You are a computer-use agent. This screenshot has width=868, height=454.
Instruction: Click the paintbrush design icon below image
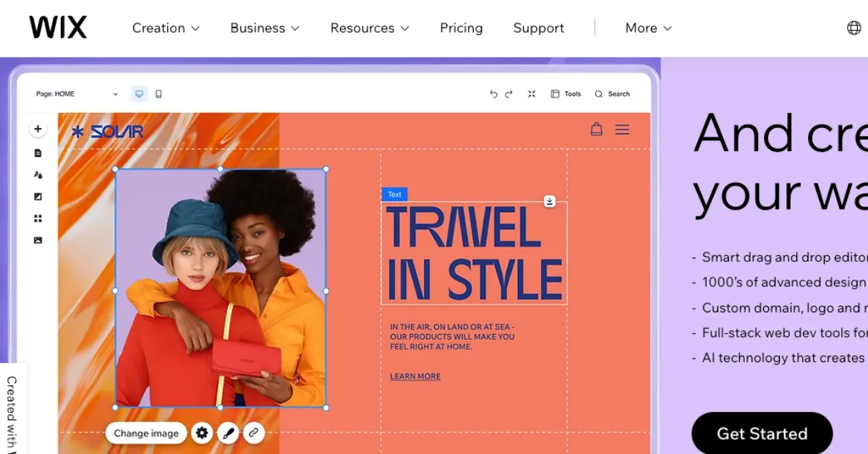coord(228,433)
